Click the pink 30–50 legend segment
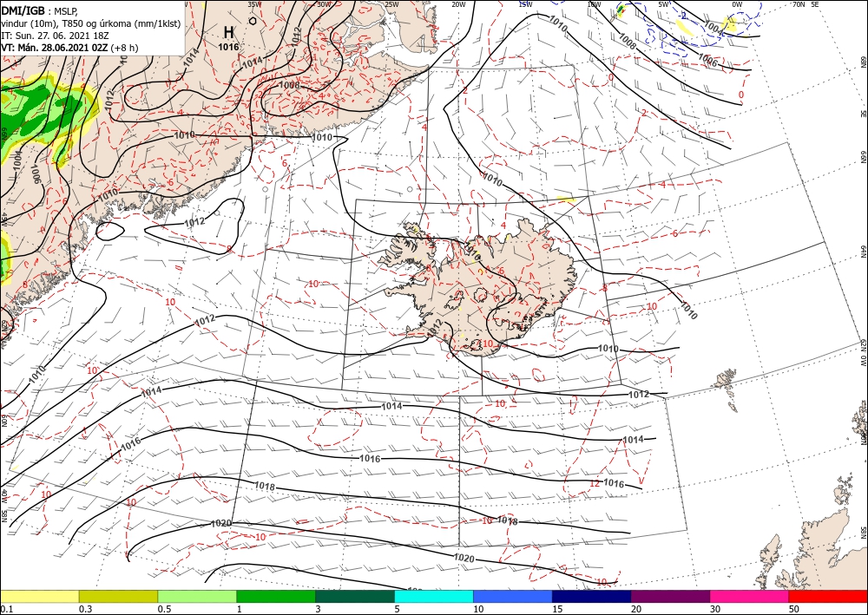Screen dimensions: 868x615 pos(750,596)
